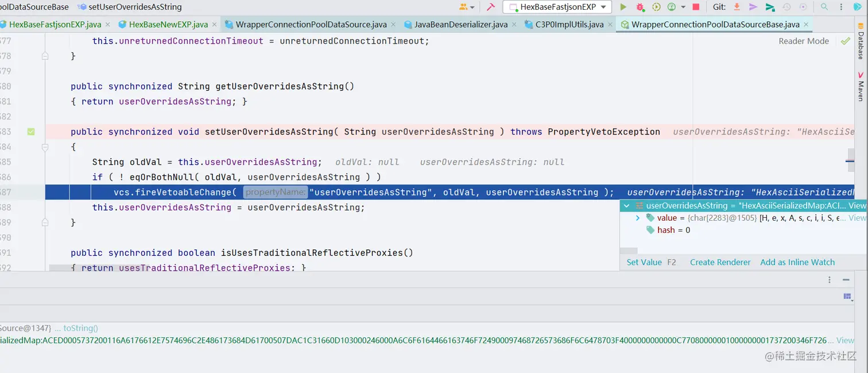Screen dimensions: 868x373
Task: Click the toString() link in debug panel
Action: click(x=81, y=328)
